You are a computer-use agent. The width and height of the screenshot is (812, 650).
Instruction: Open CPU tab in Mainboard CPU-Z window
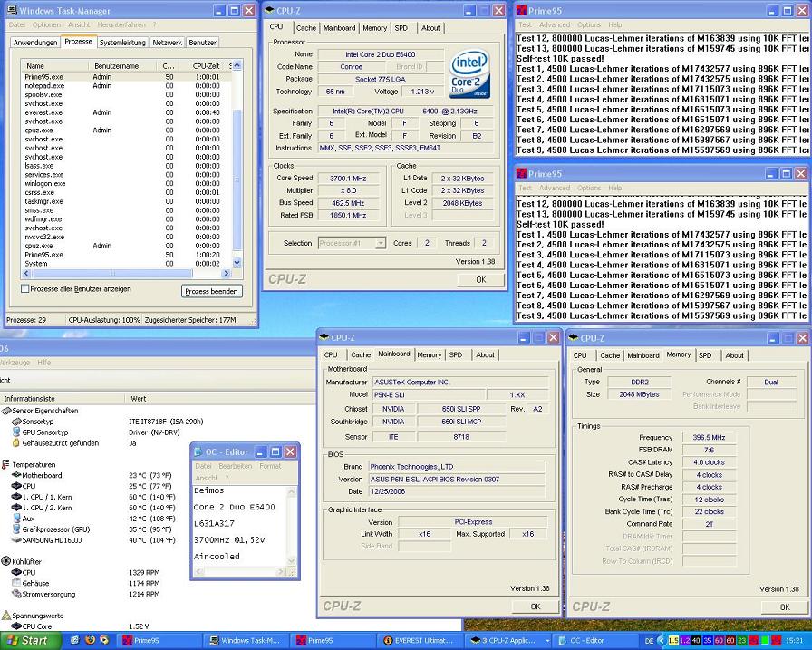pos(331,354)
